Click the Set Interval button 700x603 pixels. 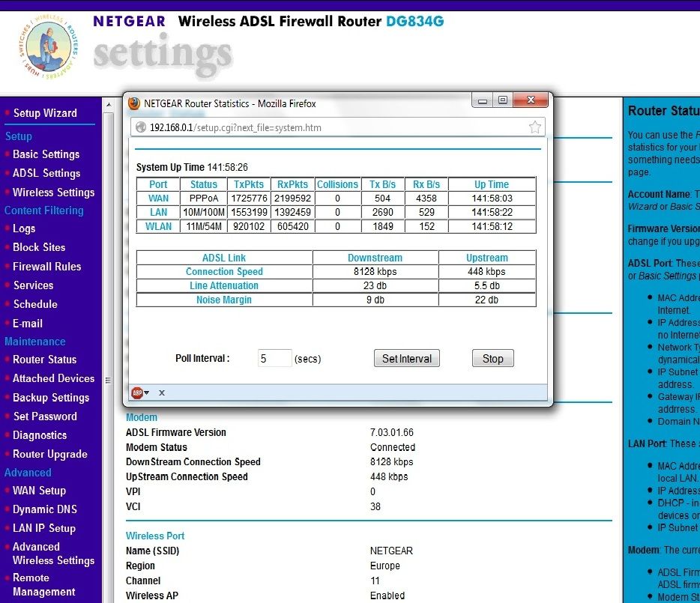[x=407, y=358]
